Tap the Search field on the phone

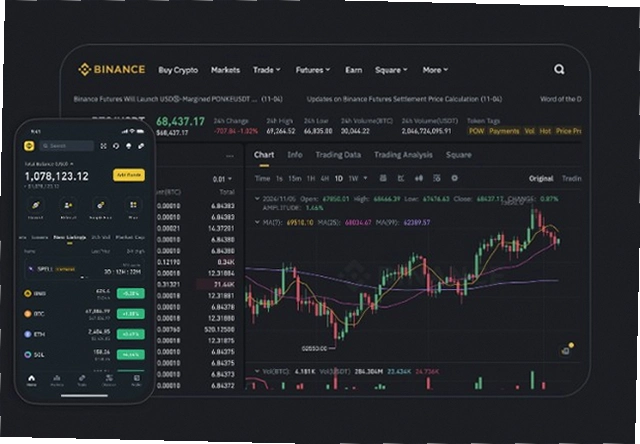67,146
